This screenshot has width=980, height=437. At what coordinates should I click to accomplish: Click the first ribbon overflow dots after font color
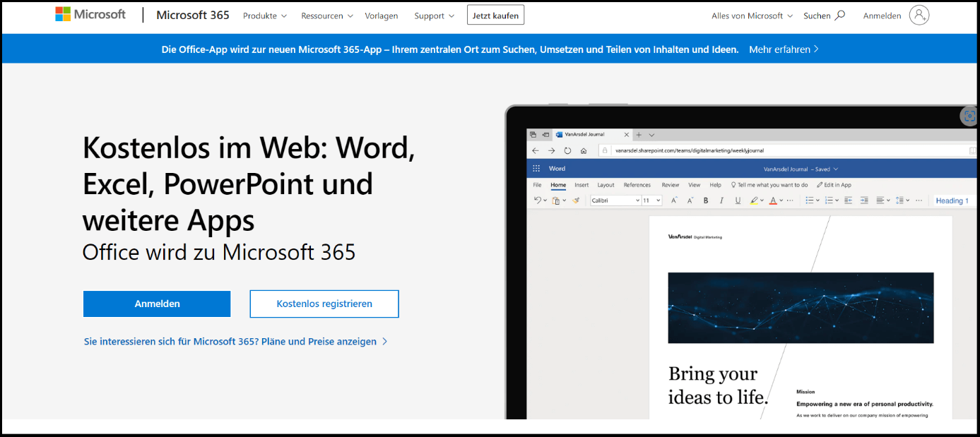[x=790, y=200]
